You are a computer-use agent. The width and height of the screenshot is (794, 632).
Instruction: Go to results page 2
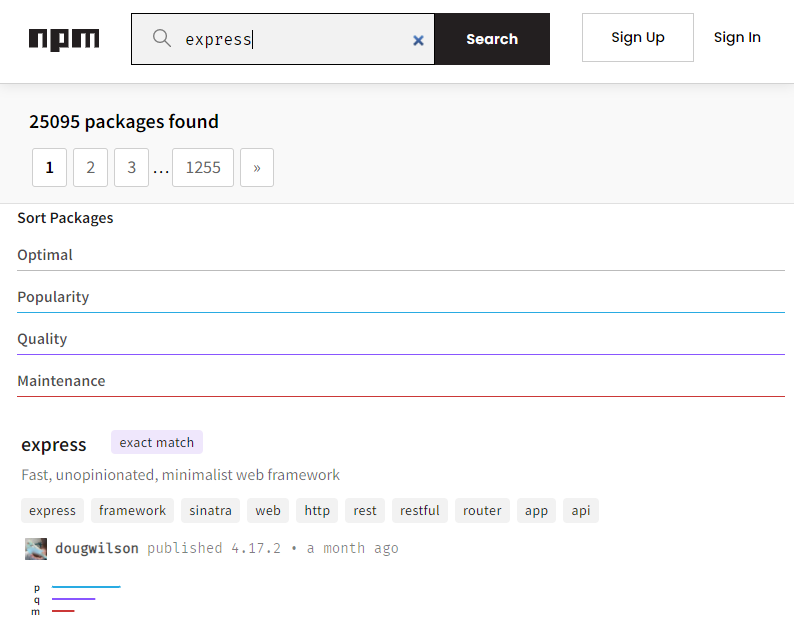pyautogui.click(x=91, y=168)
